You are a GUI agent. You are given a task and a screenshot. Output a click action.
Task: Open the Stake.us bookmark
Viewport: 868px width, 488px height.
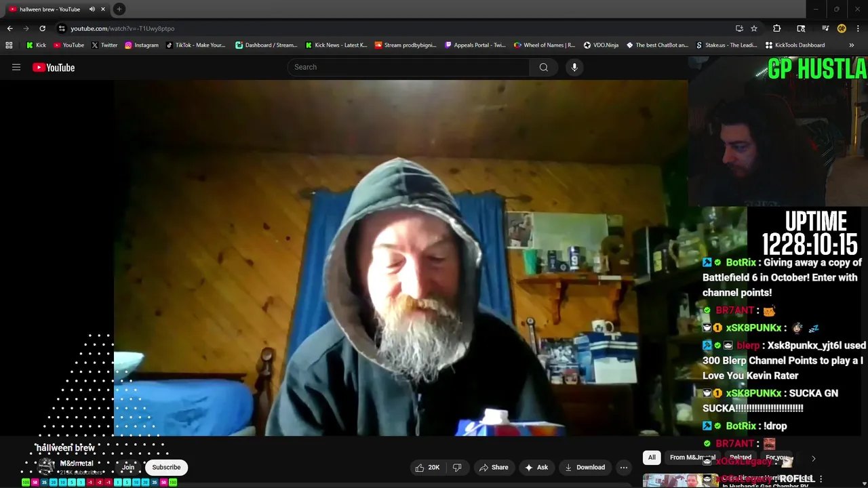point(727,45)
